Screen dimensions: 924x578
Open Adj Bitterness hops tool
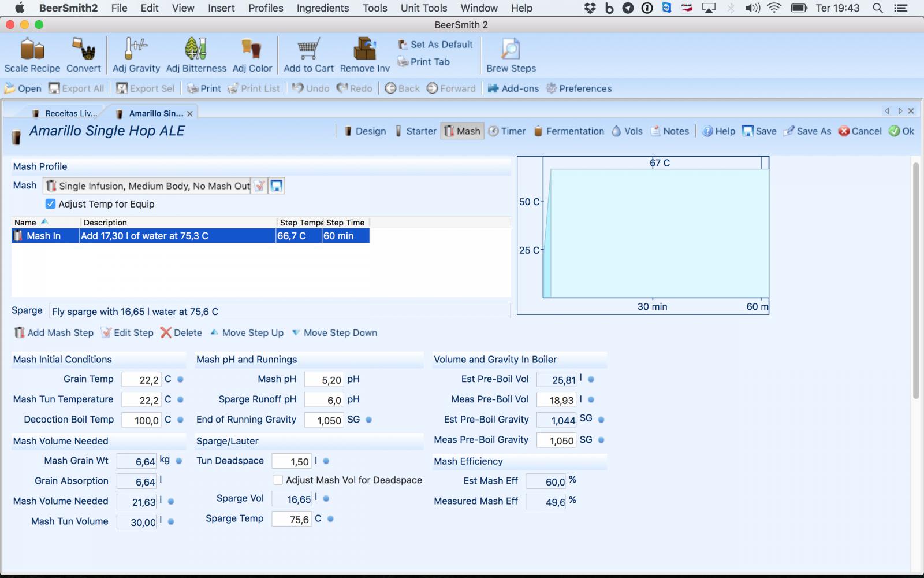pyautogui.click(x=196, y=55)
